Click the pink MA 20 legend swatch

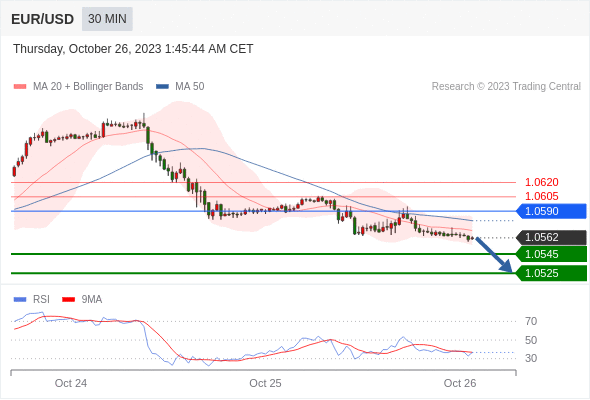pyautogui.click(x=20, y=87)
